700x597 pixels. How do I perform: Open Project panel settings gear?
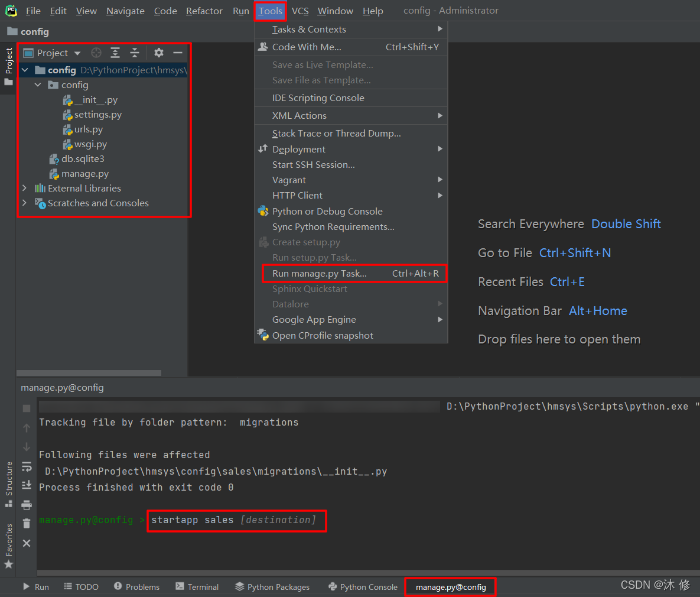[x=158, y=53]
